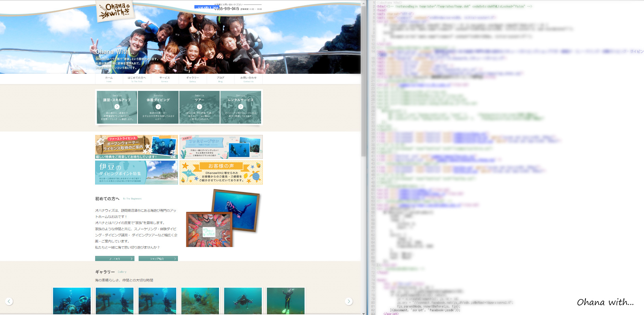Viewport: 644px width, 315px height.
Task: Click the teal button left of ショップ紹介
Action: click(x=115, y=259)
